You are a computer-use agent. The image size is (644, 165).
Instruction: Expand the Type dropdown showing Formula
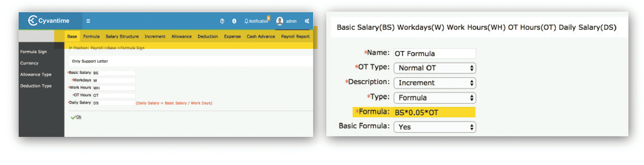tap(435, 98)
